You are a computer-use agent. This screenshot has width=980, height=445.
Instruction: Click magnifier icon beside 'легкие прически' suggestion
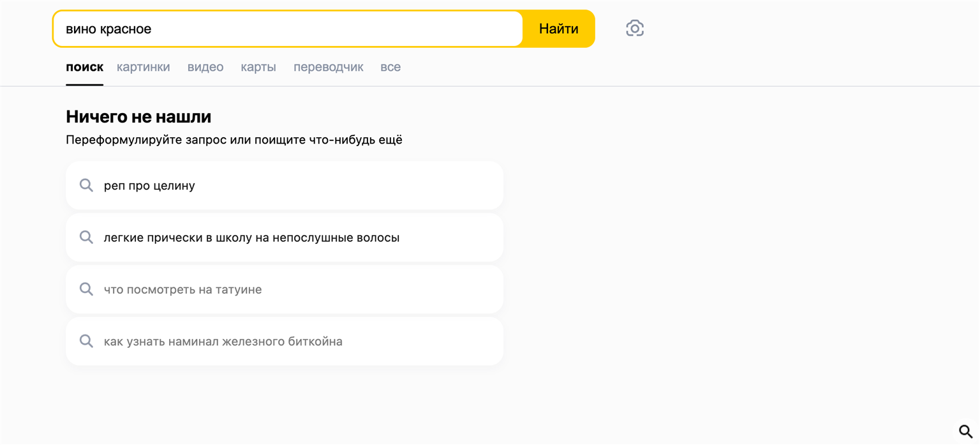pyautogui.click(x=86, y=238)
